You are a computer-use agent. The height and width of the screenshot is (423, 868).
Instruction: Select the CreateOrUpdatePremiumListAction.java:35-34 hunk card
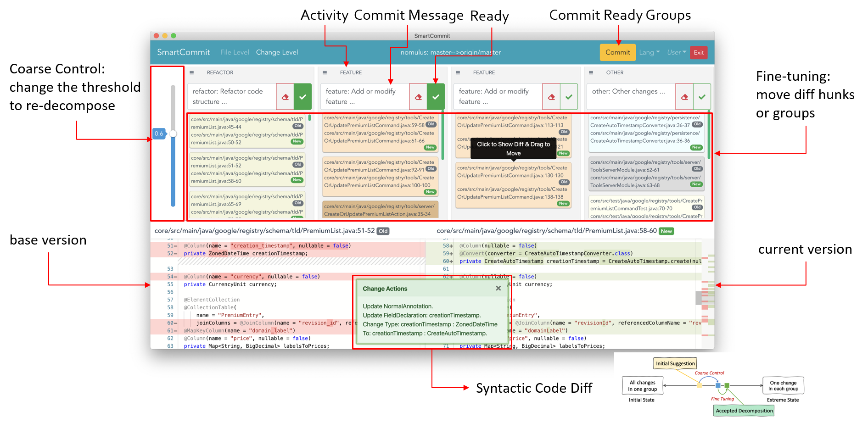[380, 210]
